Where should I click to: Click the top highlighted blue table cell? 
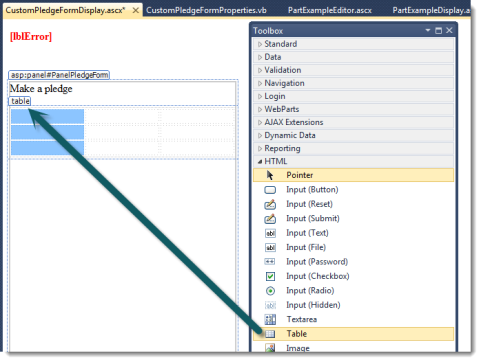point(47,116)
